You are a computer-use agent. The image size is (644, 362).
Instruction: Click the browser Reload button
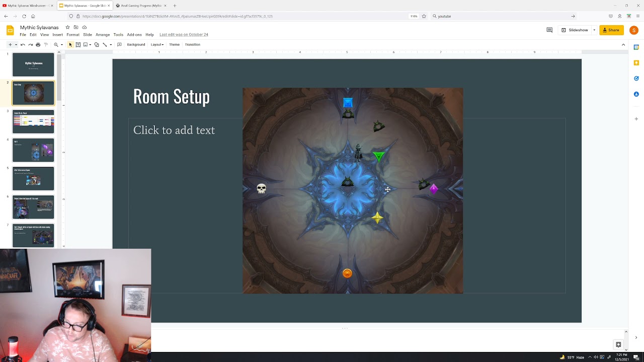[24, 16]
